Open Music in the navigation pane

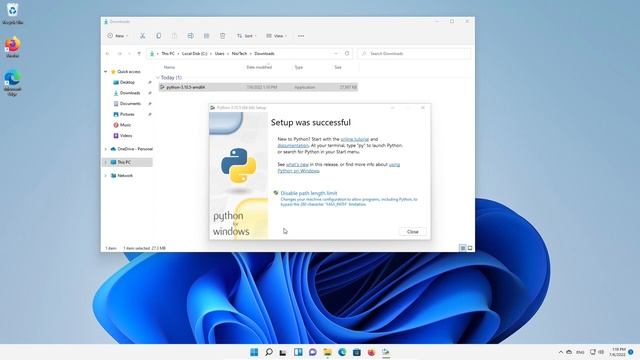click(125, 125)
